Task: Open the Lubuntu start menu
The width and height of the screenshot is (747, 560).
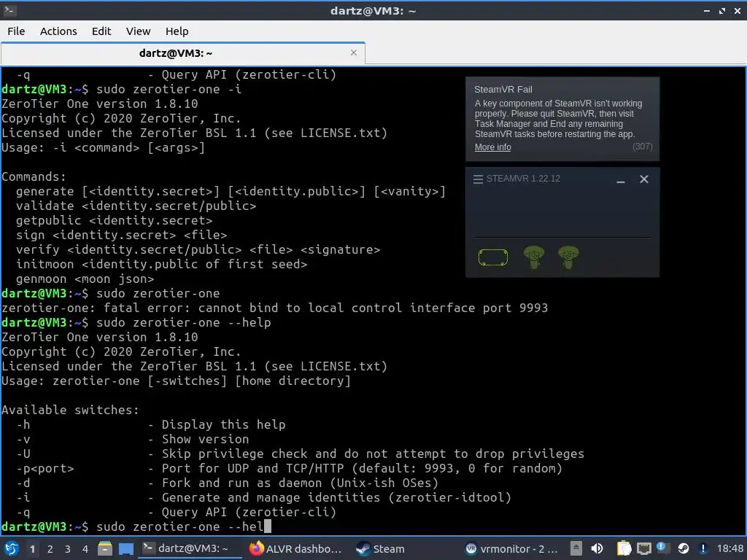Action: 12,548
